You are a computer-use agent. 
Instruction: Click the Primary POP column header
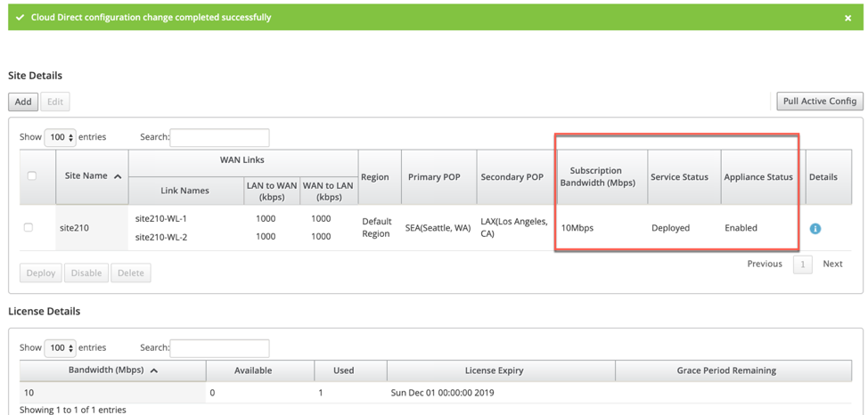click(438, 177)
